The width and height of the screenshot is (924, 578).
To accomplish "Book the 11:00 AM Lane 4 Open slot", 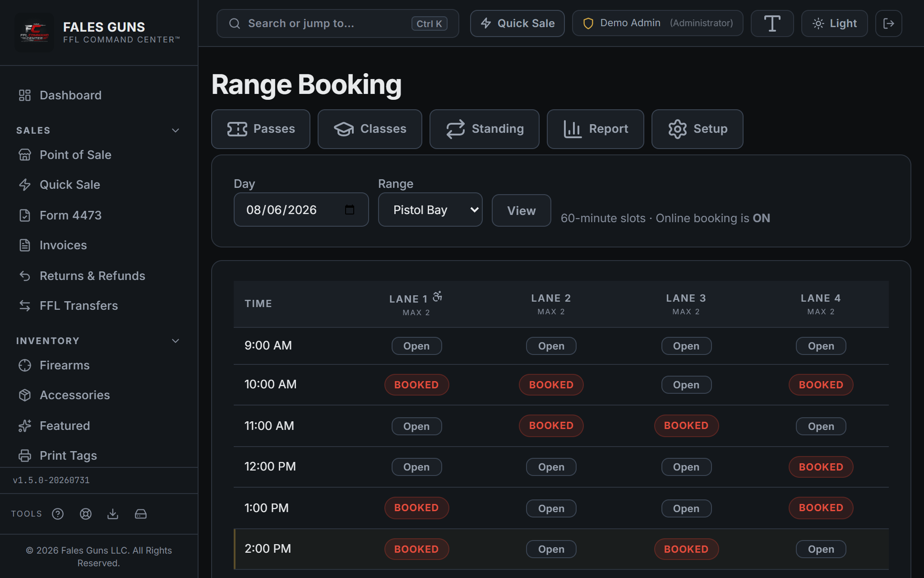I will 821,426.
